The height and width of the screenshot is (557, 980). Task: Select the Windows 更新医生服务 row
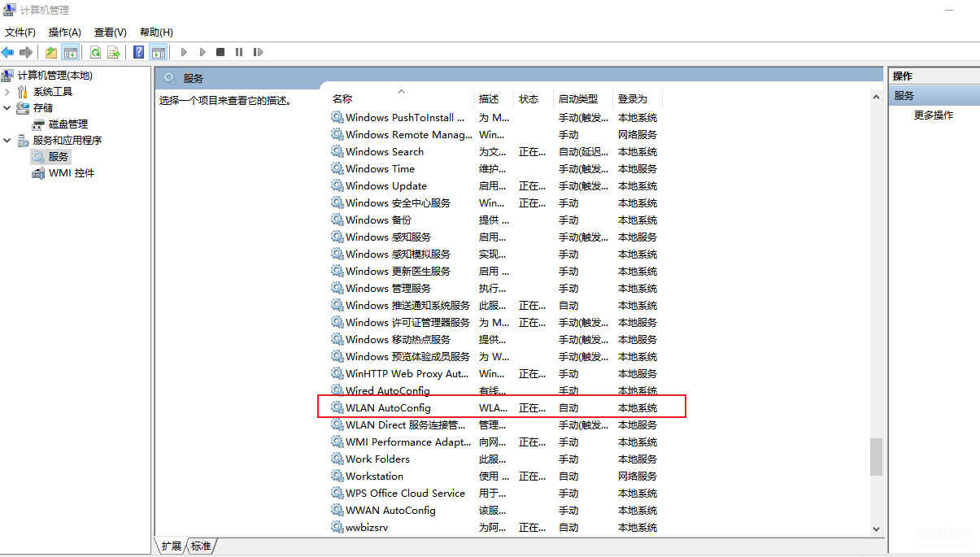495,271
